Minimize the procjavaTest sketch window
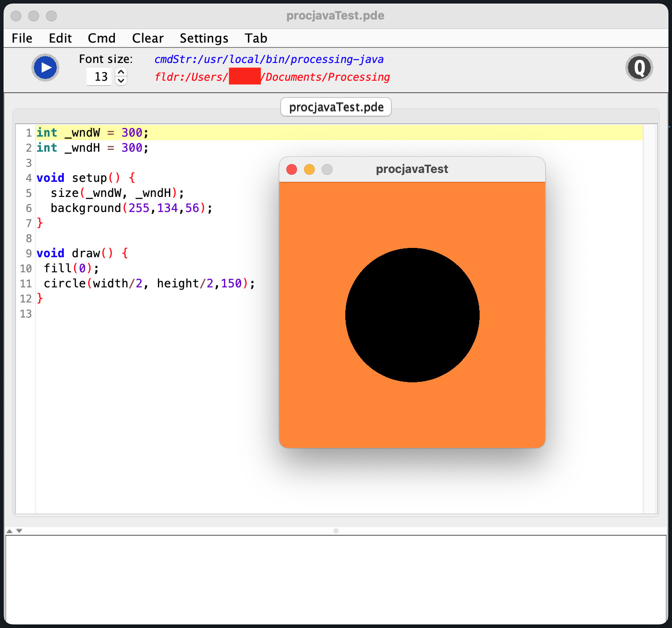The width and height of the screenshot is (672, 628). 309,169
